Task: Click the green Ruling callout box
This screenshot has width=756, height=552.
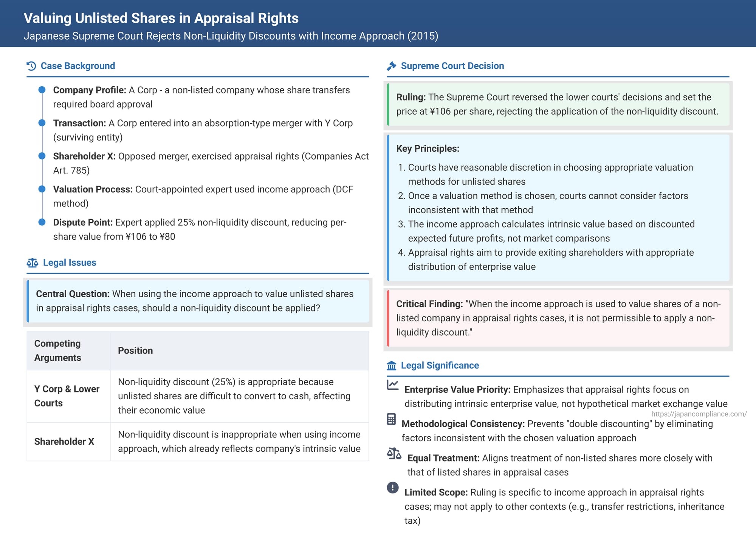Action: click(558, 104)
